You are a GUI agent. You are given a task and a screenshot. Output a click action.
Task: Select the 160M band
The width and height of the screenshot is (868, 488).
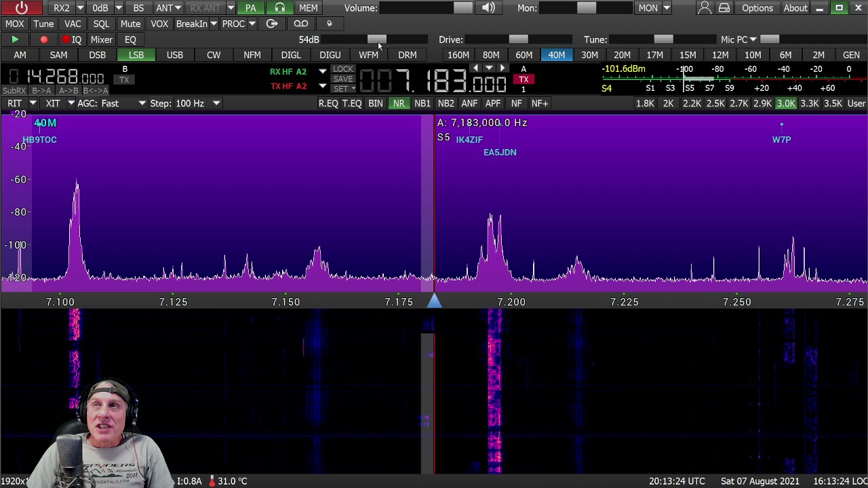tap(458, 55)
